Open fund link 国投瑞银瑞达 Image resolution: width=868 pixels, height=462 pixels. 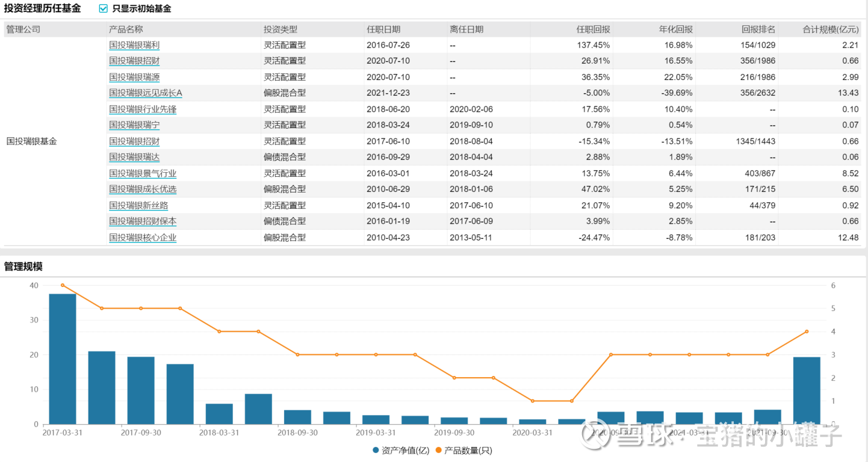134,157
